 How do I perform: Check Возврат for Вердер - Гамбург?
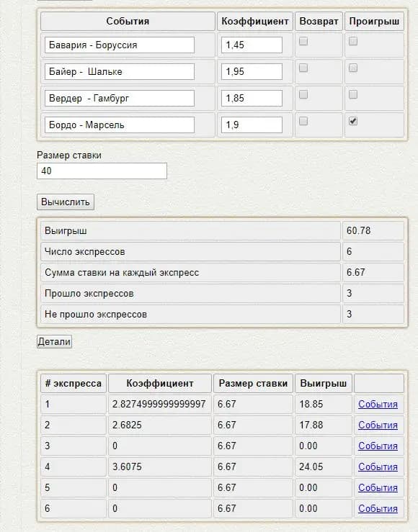tap(303, 94)
